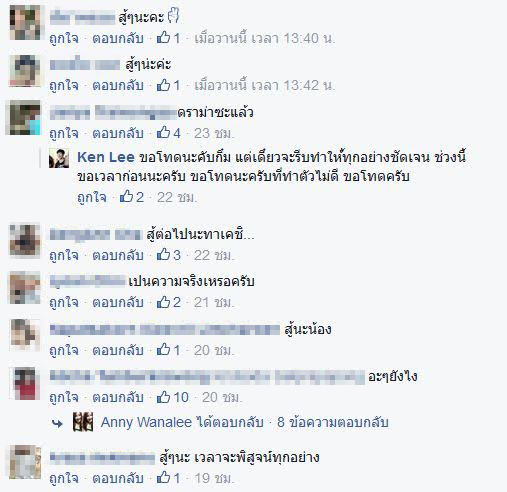The width and height of the screenshot is (507, 492).
Task: Click the thumbs-up icon showing 10 likes
Action: pos(163,397)
